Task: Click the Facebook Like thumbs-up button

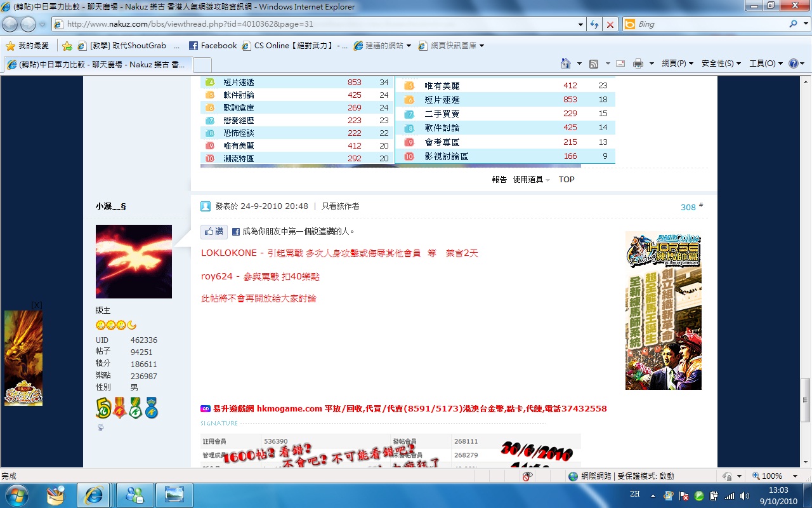Action: [214, 232]
